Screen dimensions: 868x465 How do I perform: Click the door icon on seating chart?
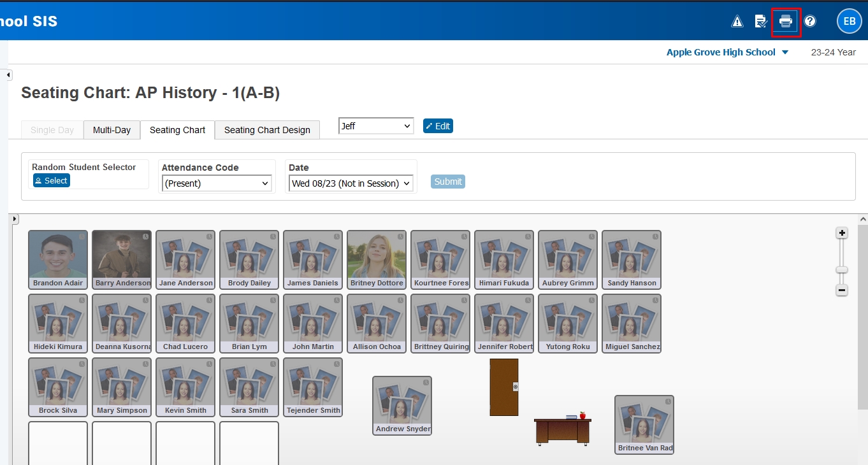(x=503, y=387)
